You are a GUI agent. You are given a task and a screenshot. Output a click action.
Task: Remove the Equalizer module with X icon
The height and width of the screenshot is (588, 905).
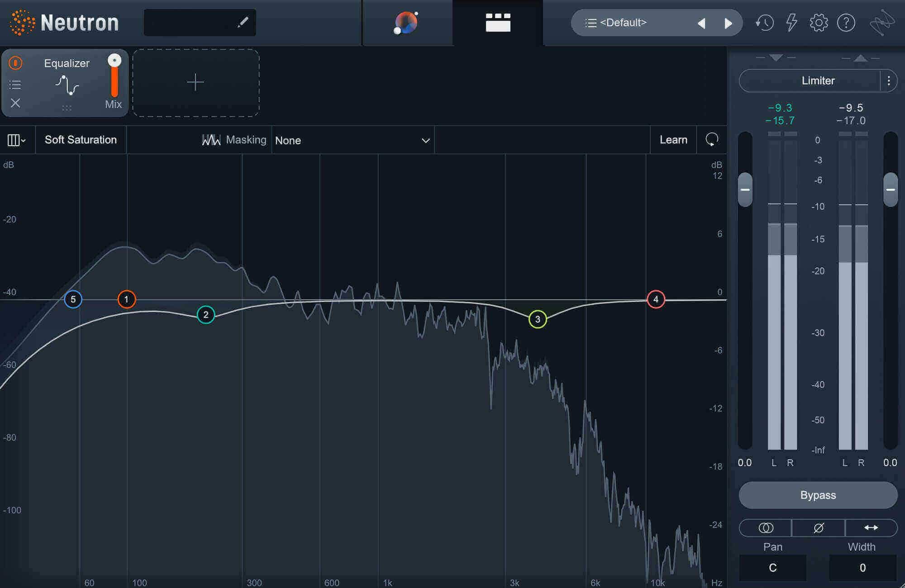[15, 103]
